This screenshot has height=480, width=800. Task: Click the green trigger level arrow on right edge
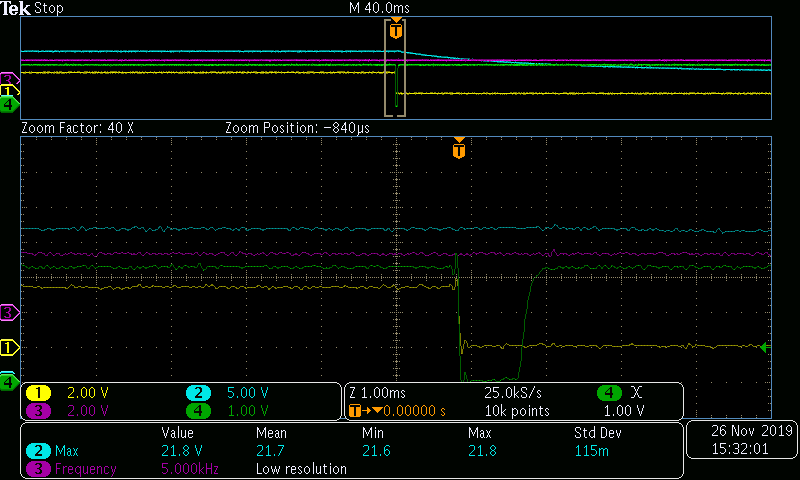pos(764,347)
